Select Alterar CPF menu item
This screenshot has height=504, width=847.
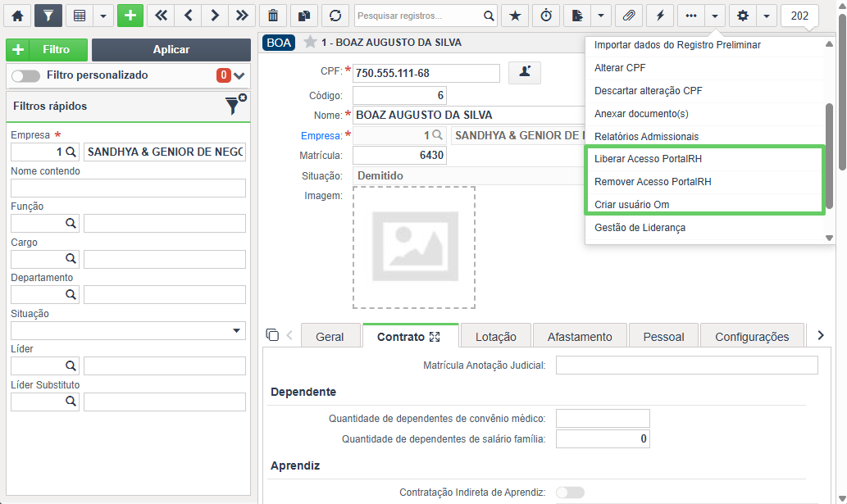click(620, 68)
